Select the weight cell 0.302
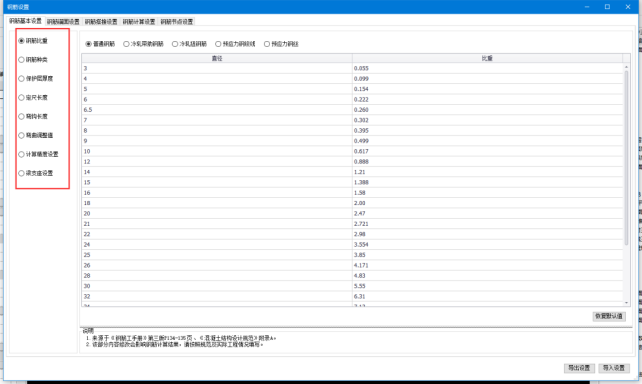642x384 pixels. 487,120
